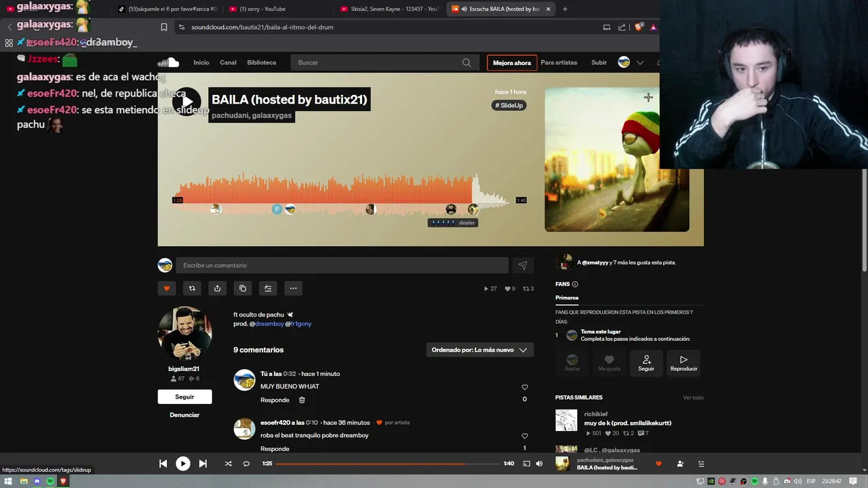Skip to next track in player bar

tap(203, 464)
